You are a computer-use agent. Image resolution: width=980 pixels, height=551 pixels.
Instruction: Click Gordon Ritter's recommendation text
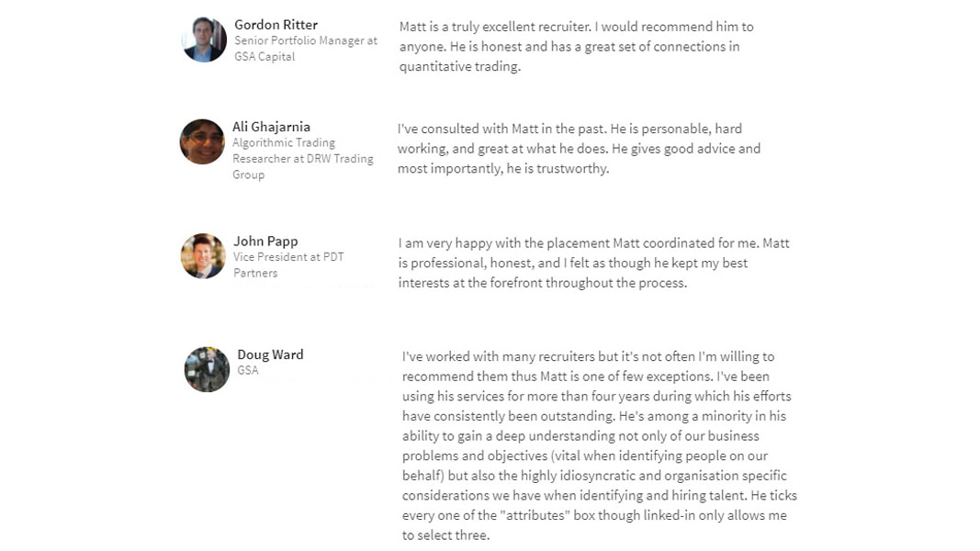[x=576, y=46]
